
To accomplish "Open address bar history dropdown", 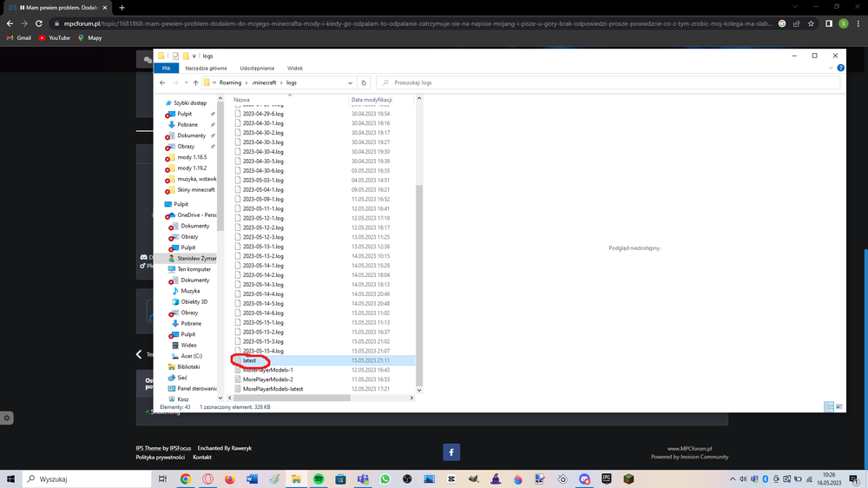I will click(x=350, y=83).
